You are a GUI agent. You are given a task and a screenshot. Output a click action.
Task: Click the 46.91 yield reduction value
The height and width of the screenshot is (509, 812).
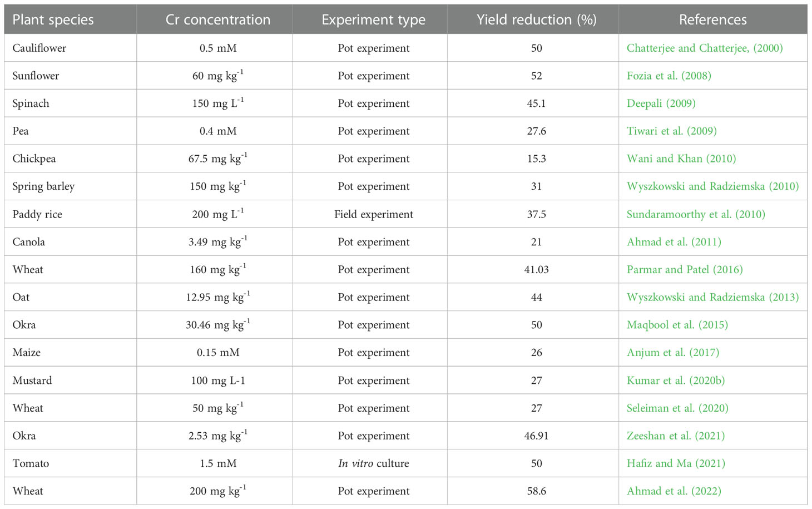(x=536, y=436)
